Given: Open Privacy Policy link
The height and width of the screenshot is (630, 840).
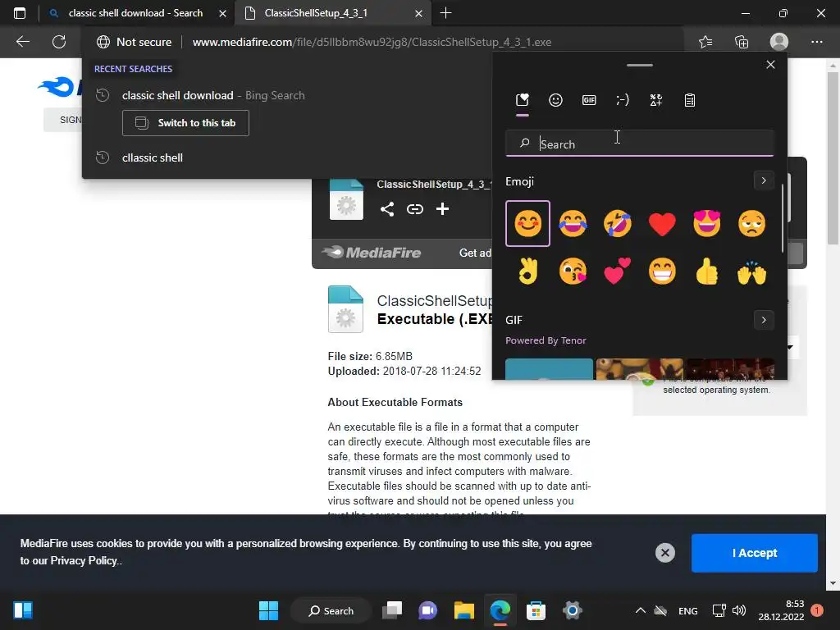Looking at the screenshot, I should coord(83,561).
